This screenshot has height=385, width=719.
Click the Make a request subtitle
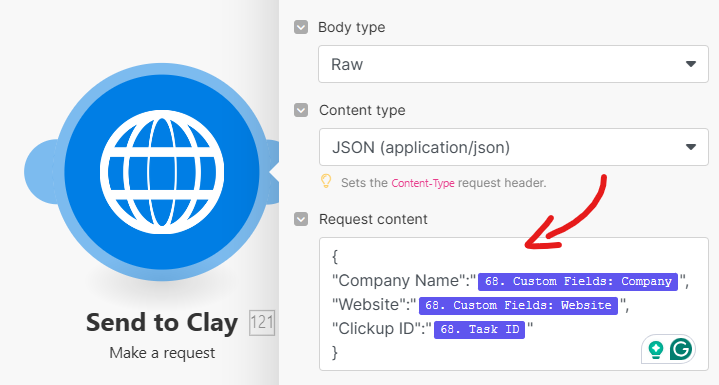(162, 353)
